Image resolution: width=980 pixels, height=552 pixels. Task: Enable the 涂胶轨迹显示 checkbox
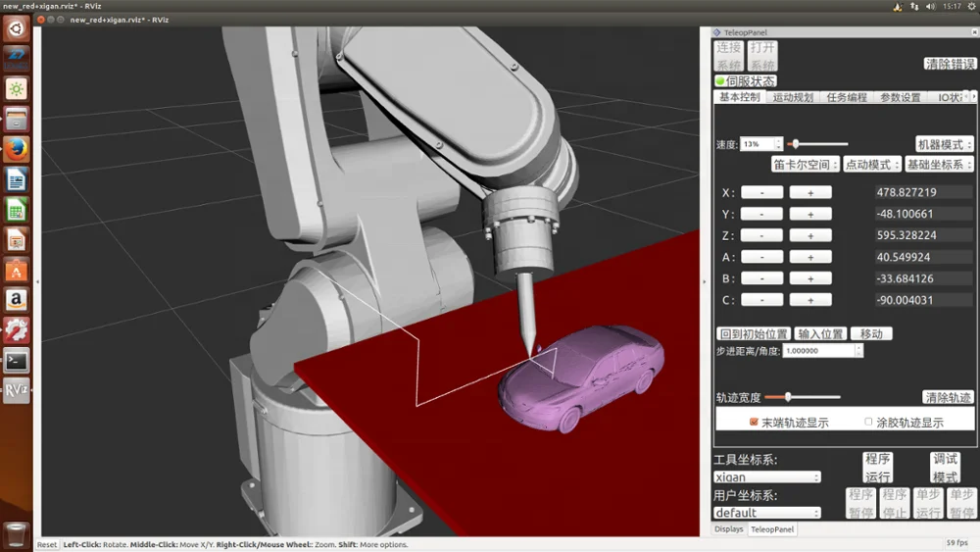pos(868,423)
